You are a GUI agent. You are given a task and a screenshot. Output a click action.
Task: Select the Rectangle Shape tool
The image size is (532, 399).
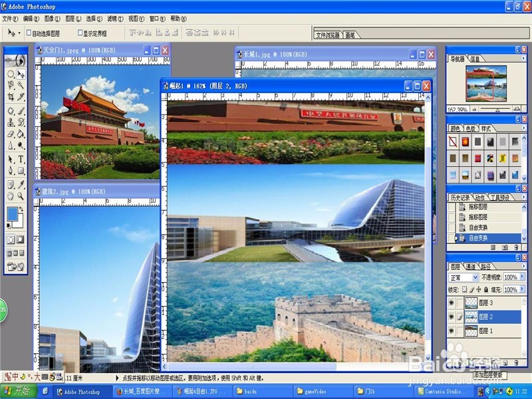(21, 170)
